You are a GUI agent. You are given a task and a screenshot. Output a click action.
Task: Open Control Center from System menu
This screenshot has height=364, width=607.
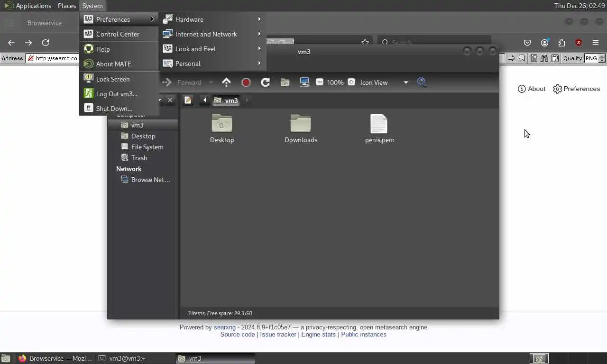pyautogui.click(x=119, y=34)
